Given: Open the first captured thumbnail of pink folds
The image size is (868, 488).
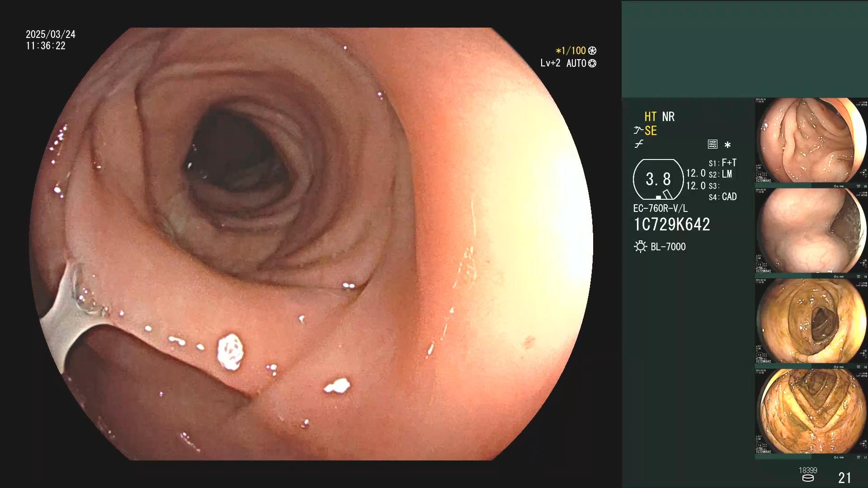Looking at the screenshot, I should tap(811, 141).
